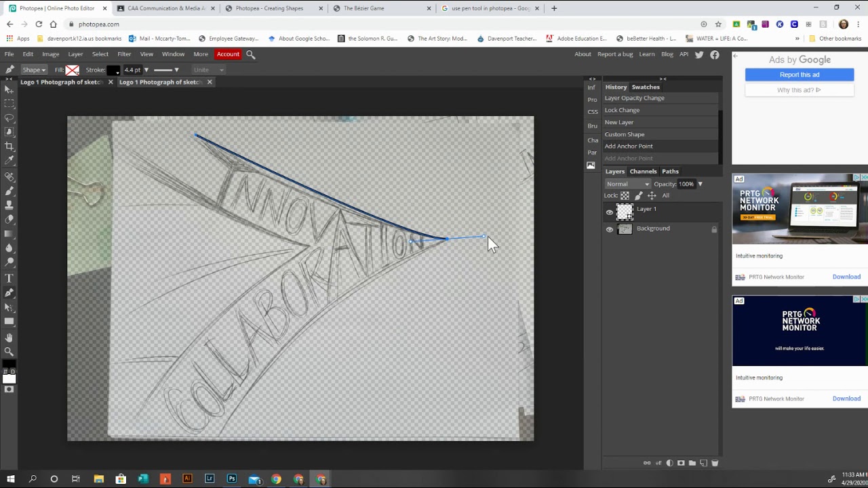The height and width of the screenshot is (488, 868).
Task: Open the stroke width dropdown arrow
Action: [x=146, y=70]
